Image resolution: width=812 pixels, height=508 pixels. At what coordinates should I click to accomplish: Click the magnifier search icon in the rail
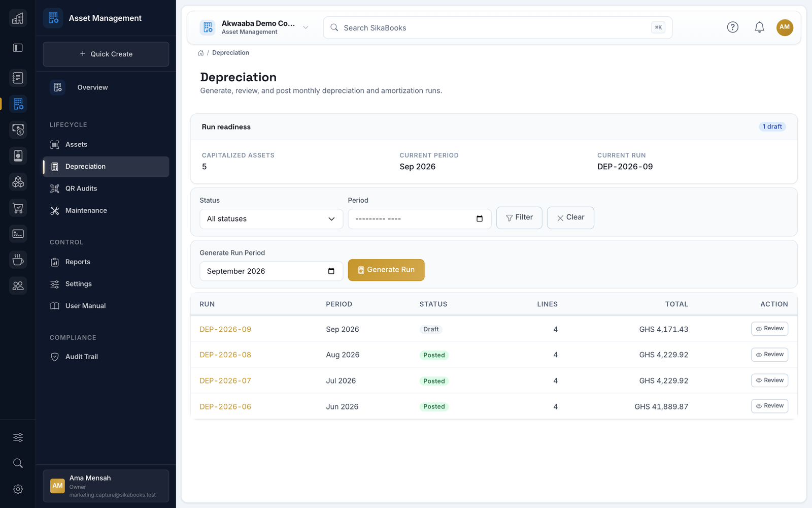pyautogui.click(x=18, y=463)
